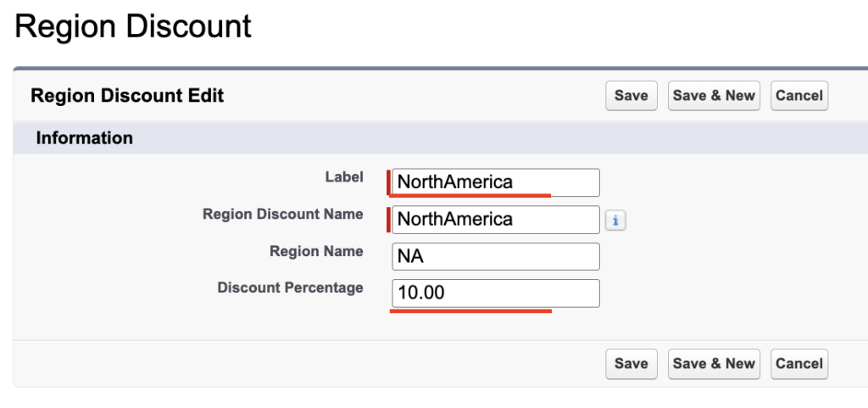Click red required marker beside Region Discount Name input
Screen dimensions: 868x408
[388, 220]
